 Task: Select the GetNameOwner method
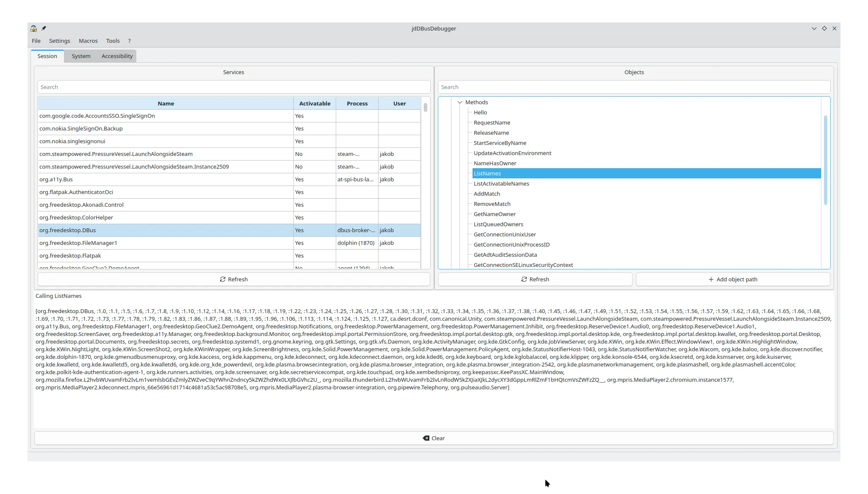(495, 214)
